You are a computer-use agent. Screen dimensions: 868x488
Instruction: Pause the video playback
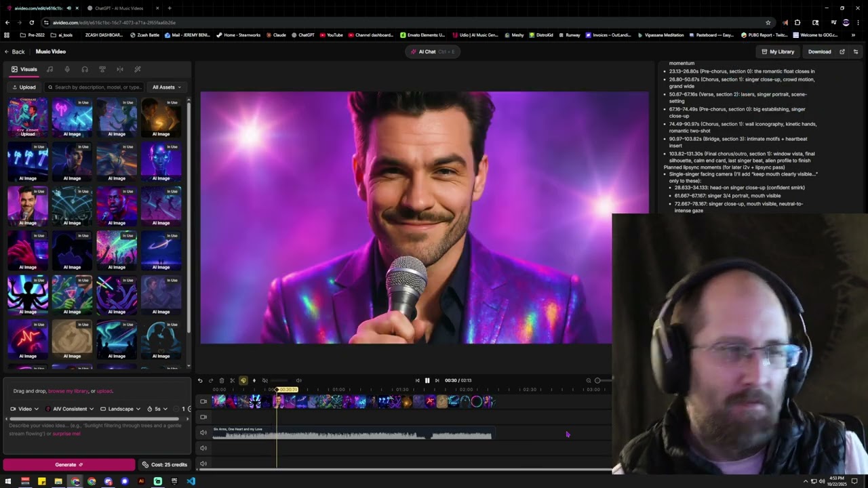(427, 380)
